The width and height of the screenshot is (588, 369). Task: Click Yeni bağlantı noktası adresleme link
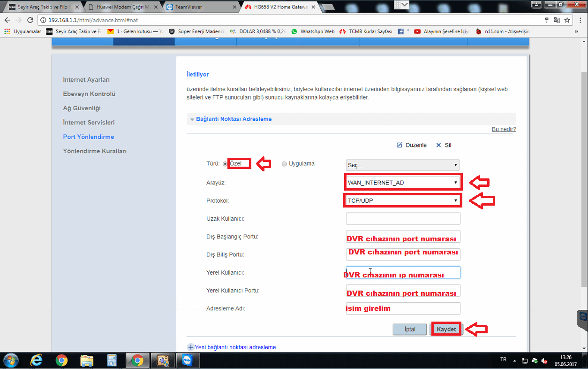tap(235, 347)
